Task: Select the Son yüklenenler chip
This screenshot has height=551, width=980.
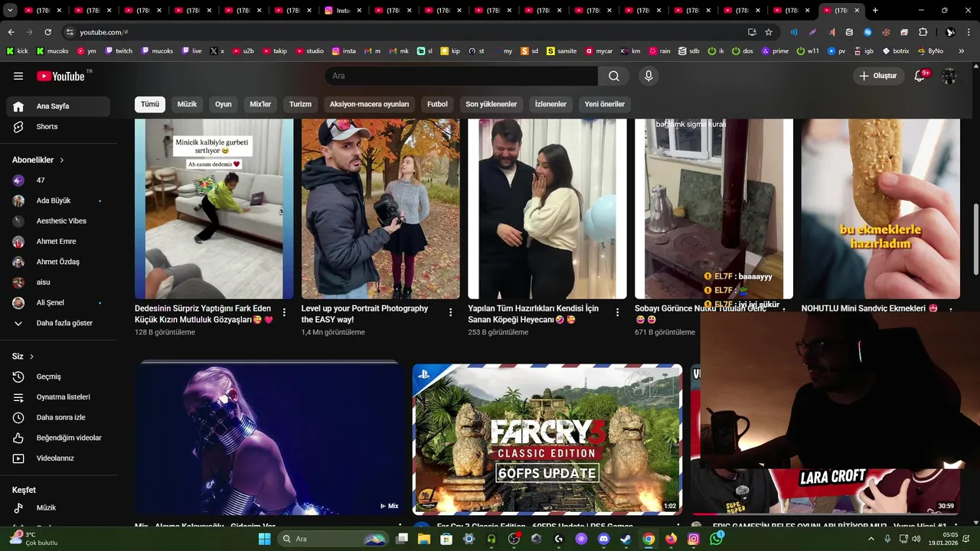Action: 492,104
